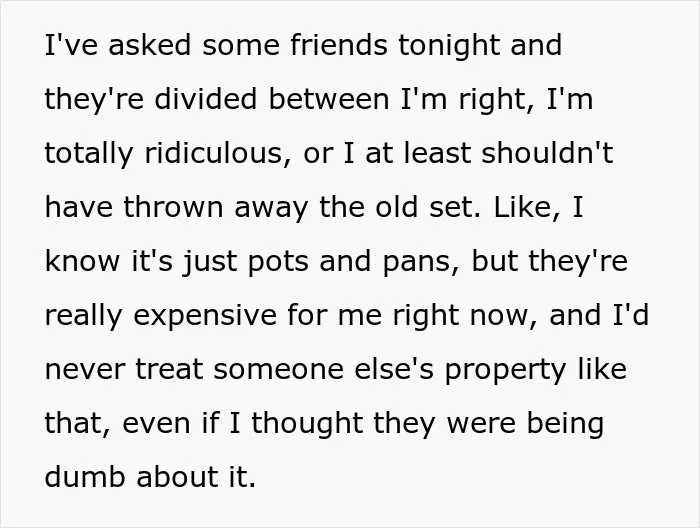Click the word "shouldn't" in the text
Screen dimensions: 700x528
pyautogui.click(x=547, y=153)
